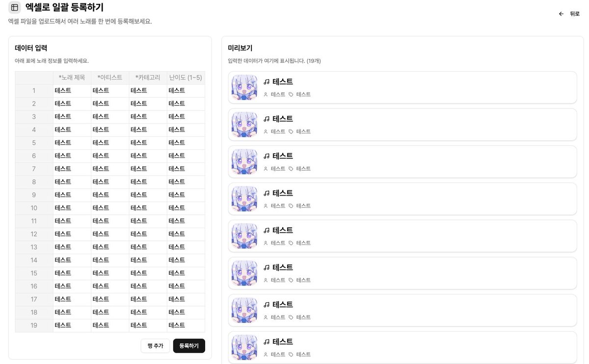Image resolution: width=589 pixels, height=364 pixels.
Task: Submit with the 등록하기 button
Action: coord(189,346)
